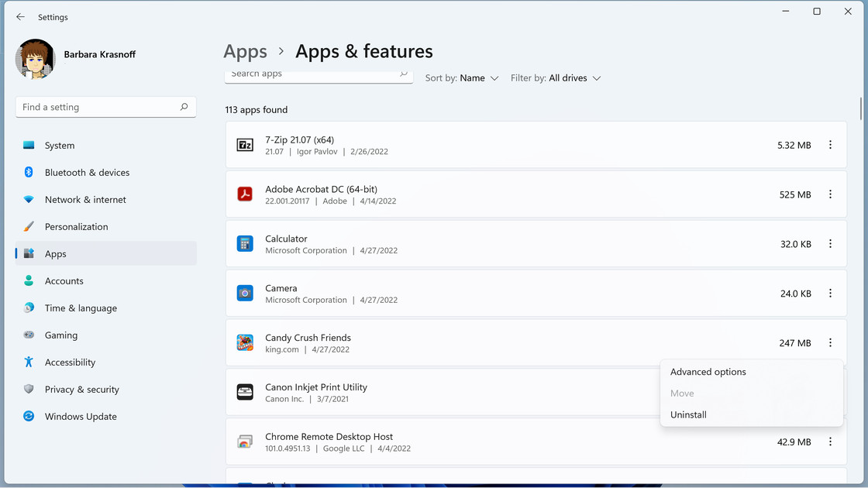Click the System monitor icon
868x488 pixels.
pos(29,145)
